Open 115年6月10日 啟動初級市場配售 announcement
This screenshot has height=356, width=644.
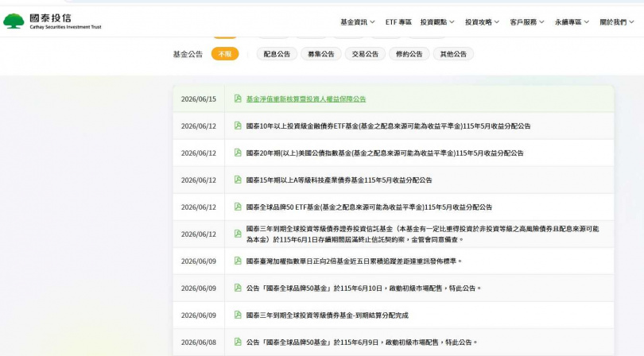click(x=363, y=288)
